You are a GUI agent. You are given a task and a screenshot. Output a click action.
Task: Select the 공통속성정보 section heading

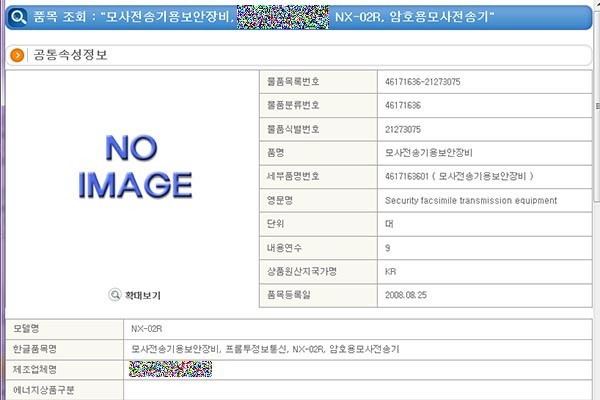pyautogui.click(x=70, y=55)
